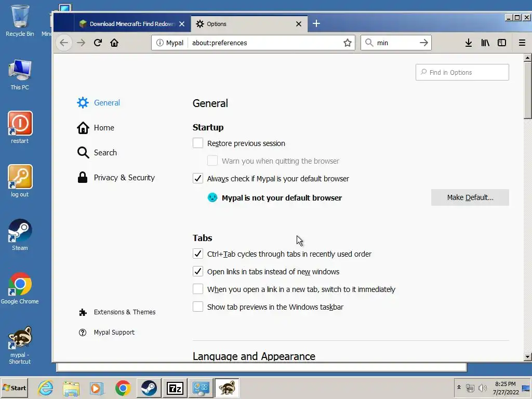Focus the Find in Options field
This screenshot has width=532, height=399.
(462, 72)
